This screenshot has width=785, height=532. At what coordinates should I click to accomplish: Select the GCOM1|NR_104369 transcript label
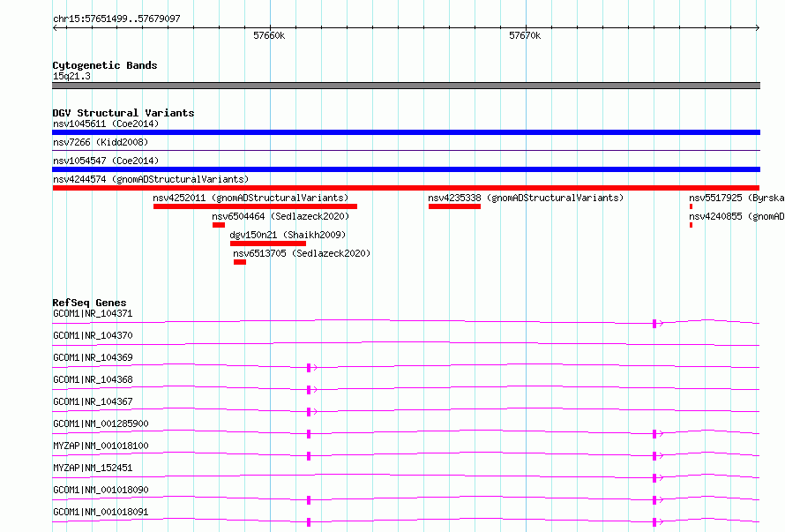(93, 357)
